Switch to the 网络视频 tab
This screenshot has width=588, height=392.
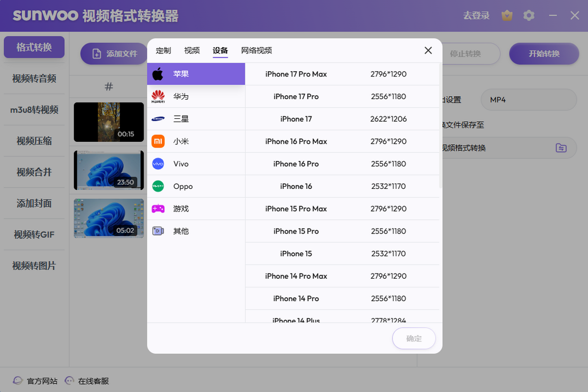[257, 50]
